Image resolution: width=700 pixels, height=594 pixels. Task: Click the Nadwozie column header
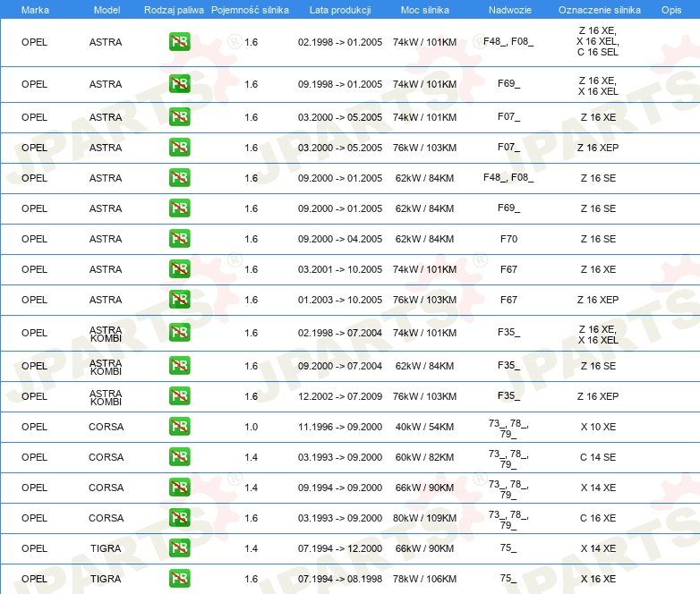(508, 9)
